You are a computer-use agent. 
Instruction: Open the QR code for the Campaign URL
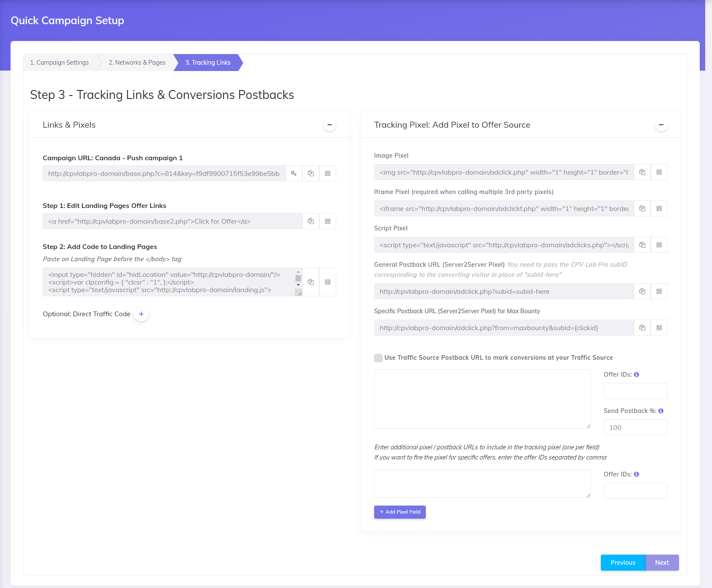click(328, 173)
